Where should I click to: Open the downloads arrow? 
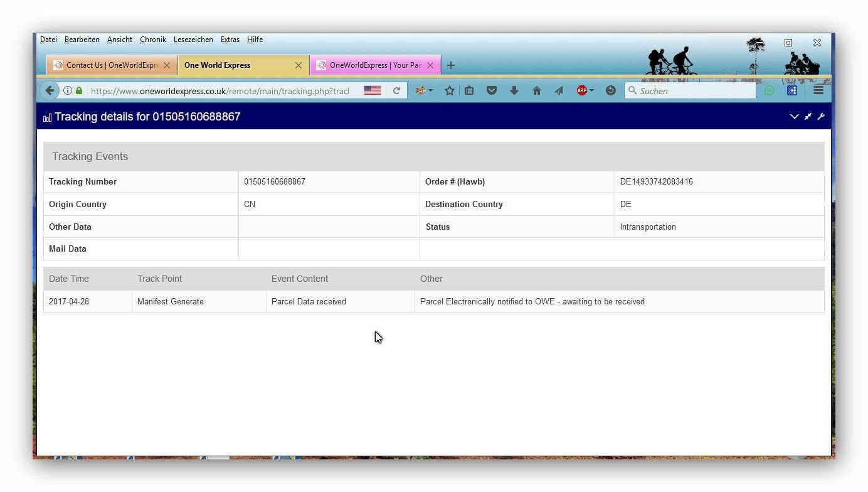click(514, 90)
